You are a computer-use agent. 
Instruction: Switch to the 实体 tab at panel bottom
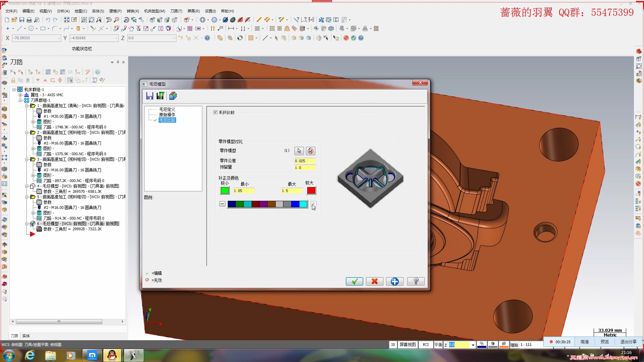pos(26,336)
